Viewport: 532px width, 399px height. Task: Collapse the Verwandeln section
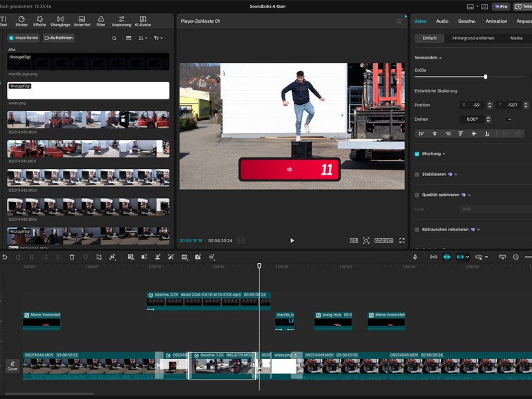tap(440, 58)
